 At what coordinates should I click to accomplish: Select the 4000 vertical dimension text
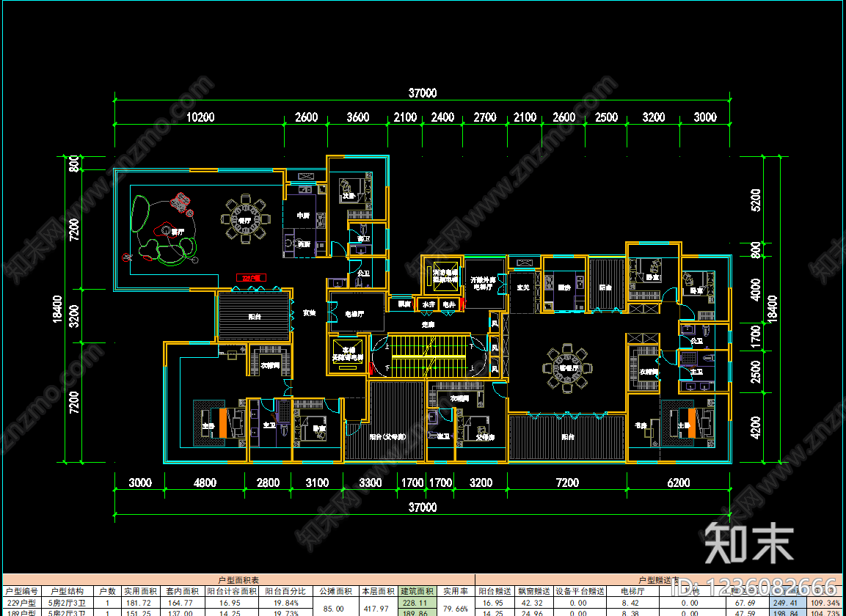[756, 290]
